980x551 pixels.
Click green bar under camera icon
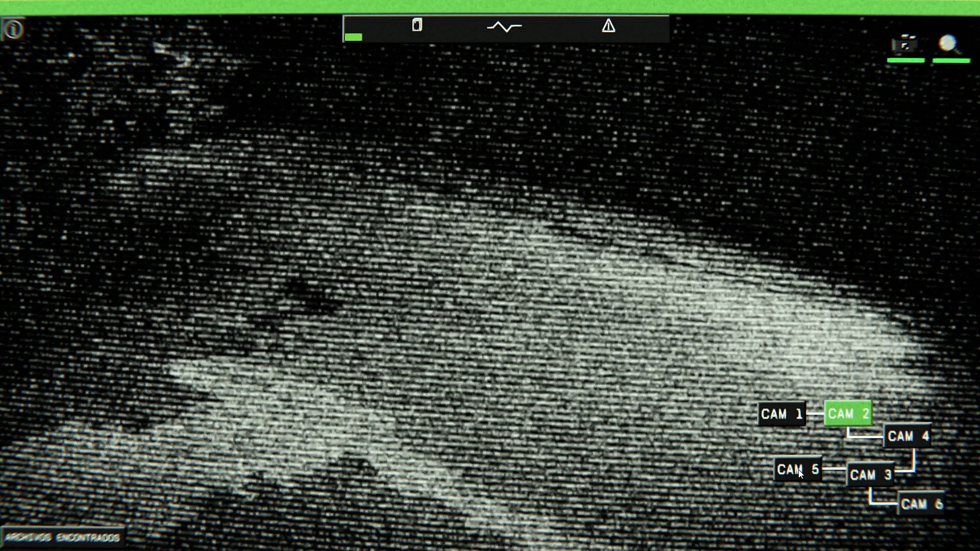(x=905, y=61)
